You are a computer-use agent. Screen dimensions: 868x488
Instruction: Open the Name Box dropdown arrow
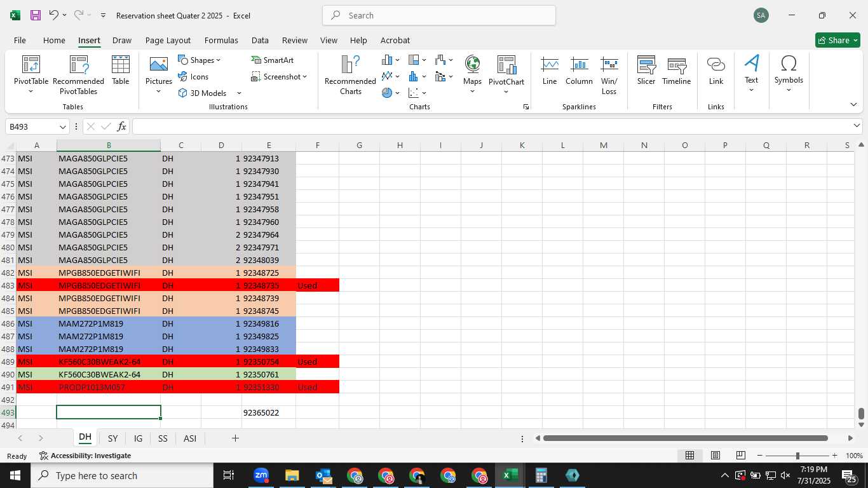(x=64, y=126)
